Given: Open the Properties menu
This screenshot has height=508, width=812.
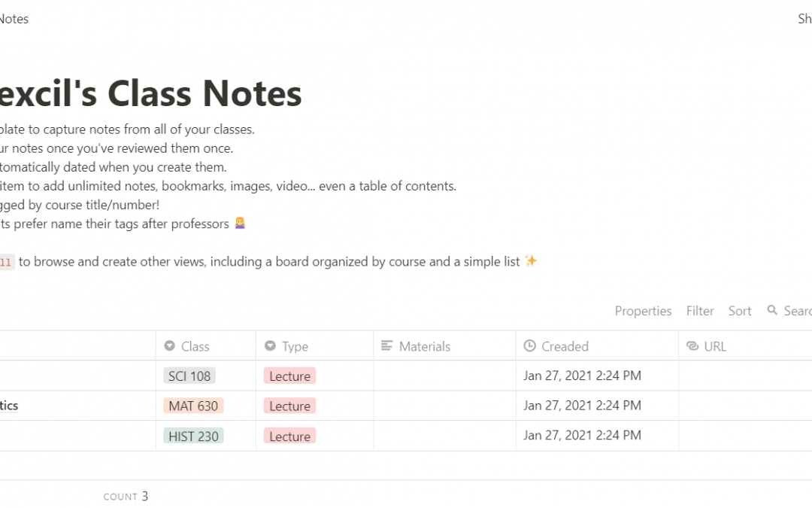Looking at the screenshot, I should point(643,311).
